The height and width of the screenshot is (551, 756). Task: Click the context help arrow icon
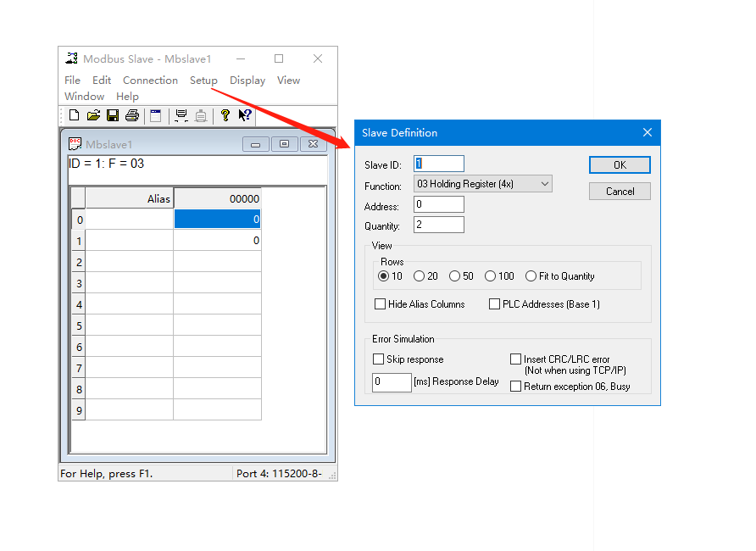pyautogui.click(x=244, y=115)
